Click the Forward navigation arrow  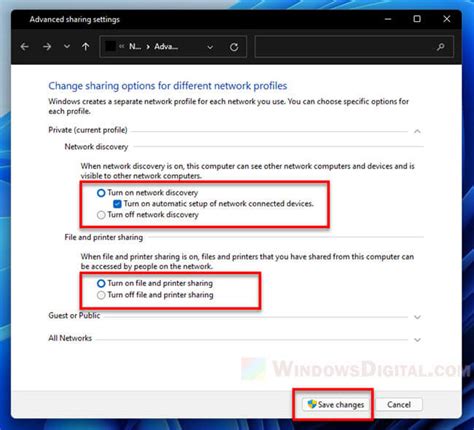click(47, 47)
